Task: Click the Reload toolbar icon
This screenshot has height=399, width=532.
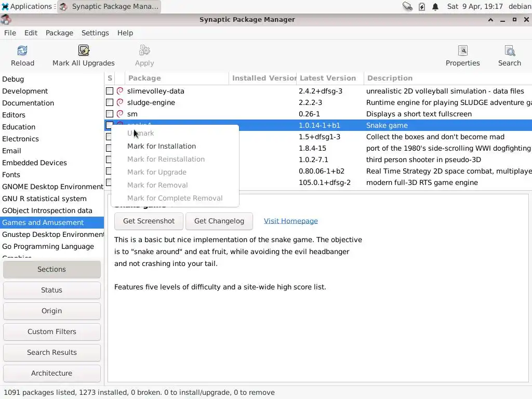Action: click(x=22, y=50)
